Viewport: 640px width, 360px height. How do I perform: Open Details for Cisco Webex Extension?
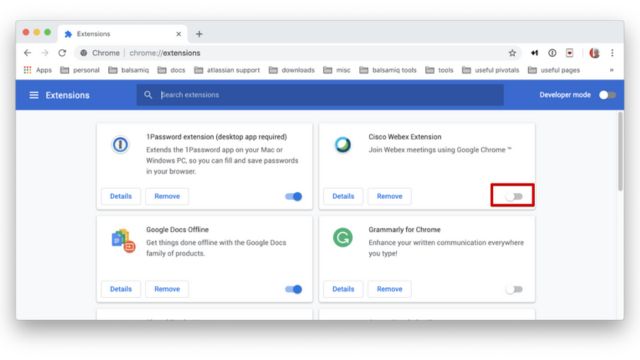pyautogui.click(x=343, y=196)
